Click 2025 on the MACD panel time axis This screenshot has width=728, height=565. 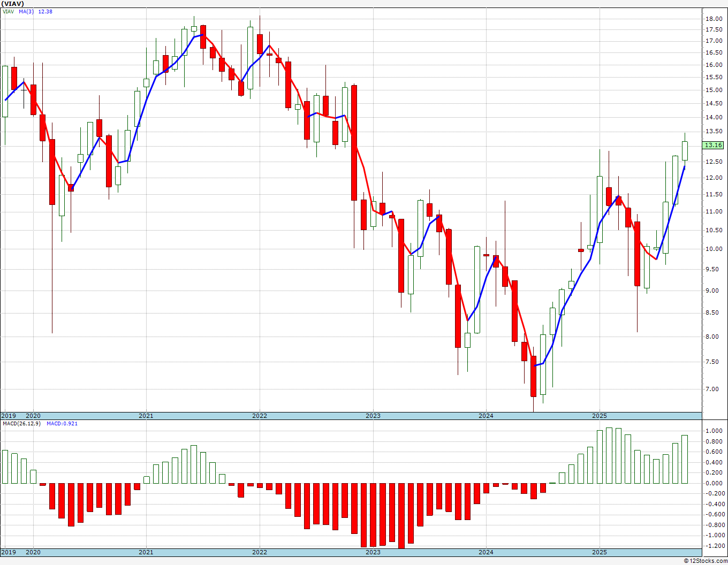[600, 552]
